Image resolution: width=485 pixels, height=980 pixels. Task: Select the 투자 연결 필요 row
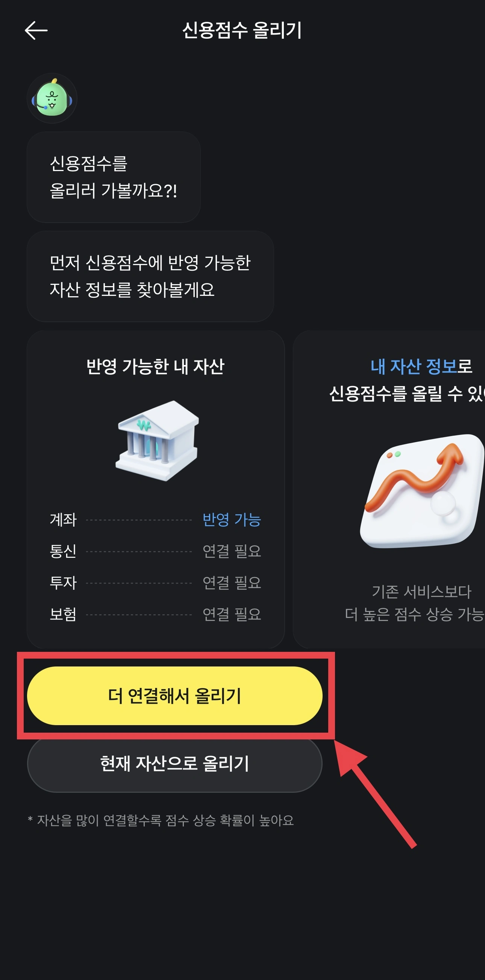(x=156, y=583)
